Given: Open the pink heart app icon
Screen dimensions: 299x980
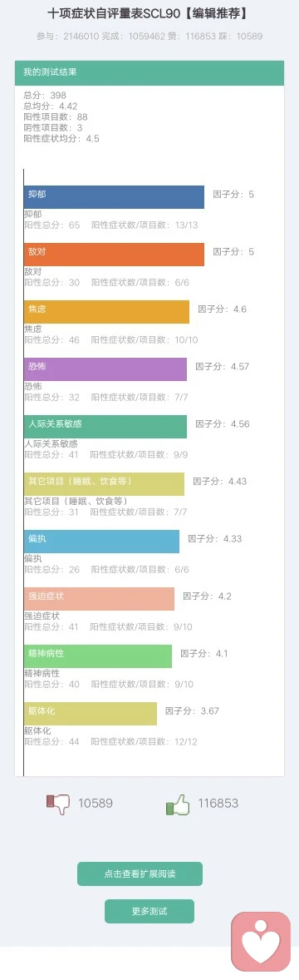Looking at the screenshot, I should 261,941.
